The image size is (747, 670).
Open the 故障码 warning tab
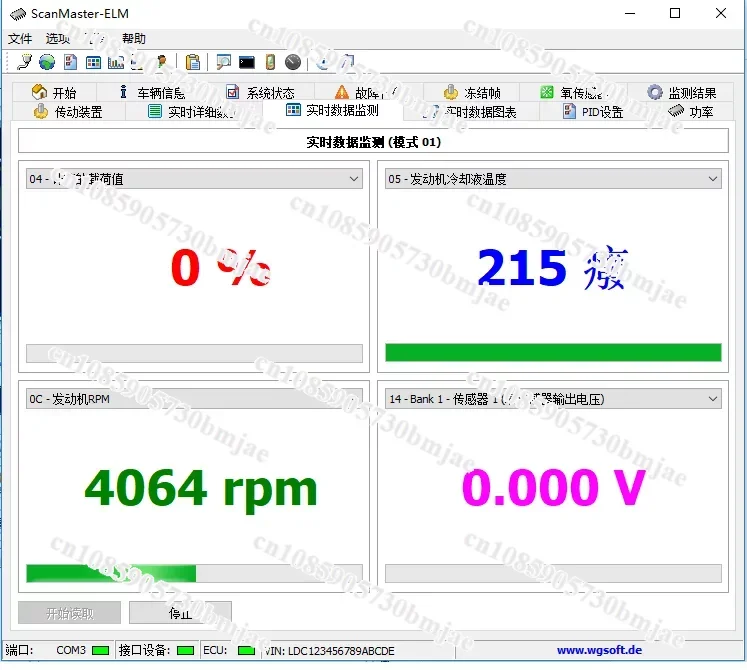point(367,92)
